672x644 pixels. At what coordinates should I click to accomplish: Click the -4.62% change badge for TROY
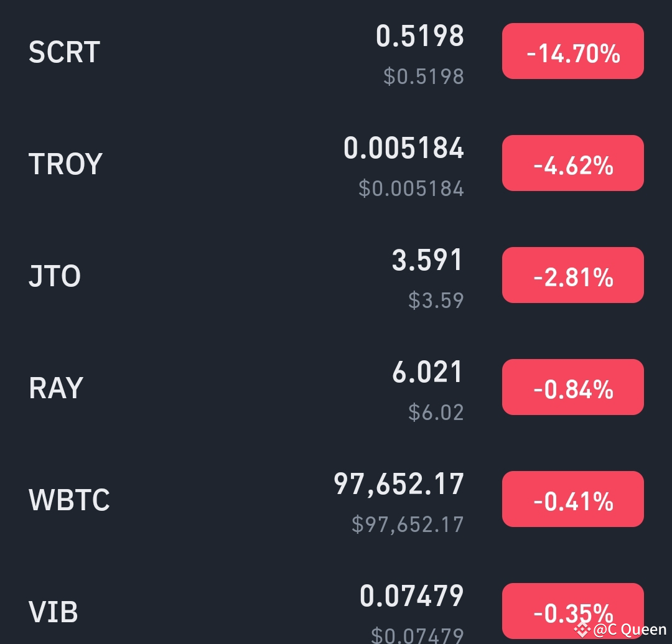572,163
